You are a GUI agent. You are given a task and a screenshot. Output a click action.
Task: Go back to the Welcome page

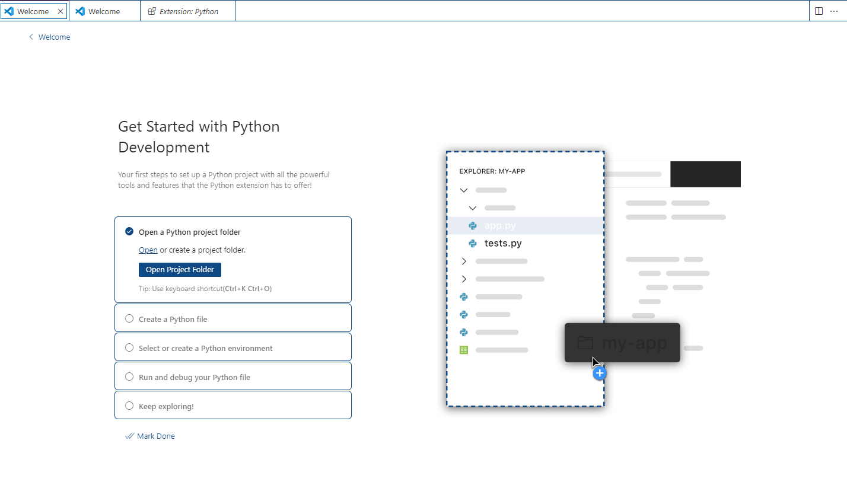(x=49, y=37)
